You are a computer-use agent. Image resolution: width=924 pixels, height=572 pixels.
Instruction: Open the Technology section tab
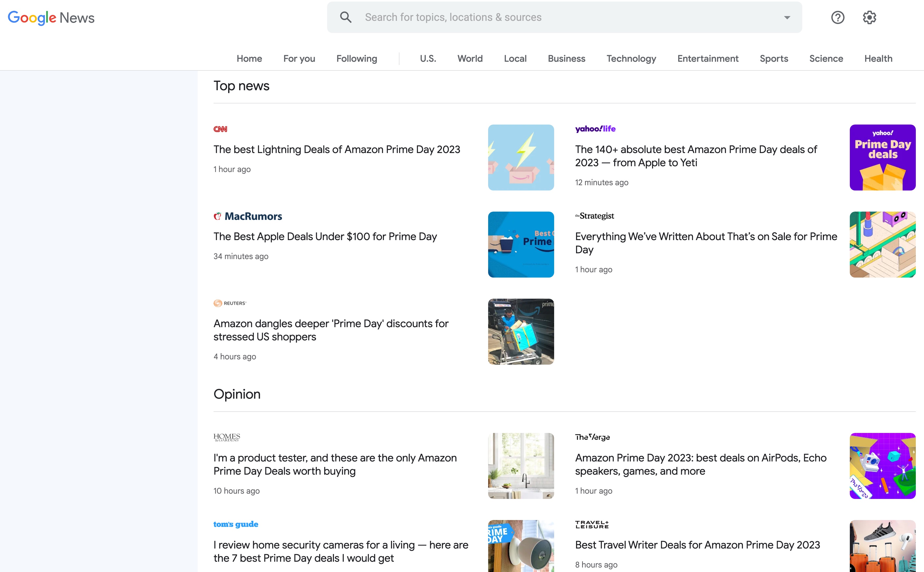click(x=631, y=59)
